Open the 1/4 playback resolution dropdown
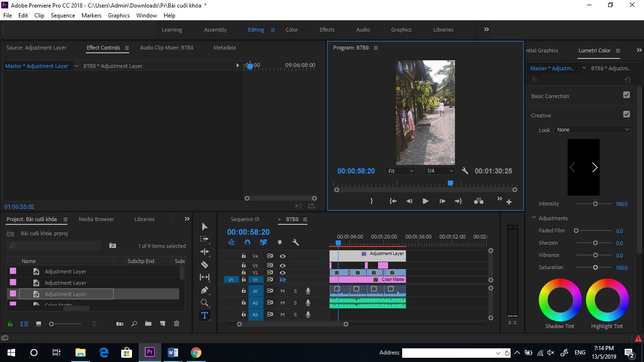 click(x=439, y=171)
